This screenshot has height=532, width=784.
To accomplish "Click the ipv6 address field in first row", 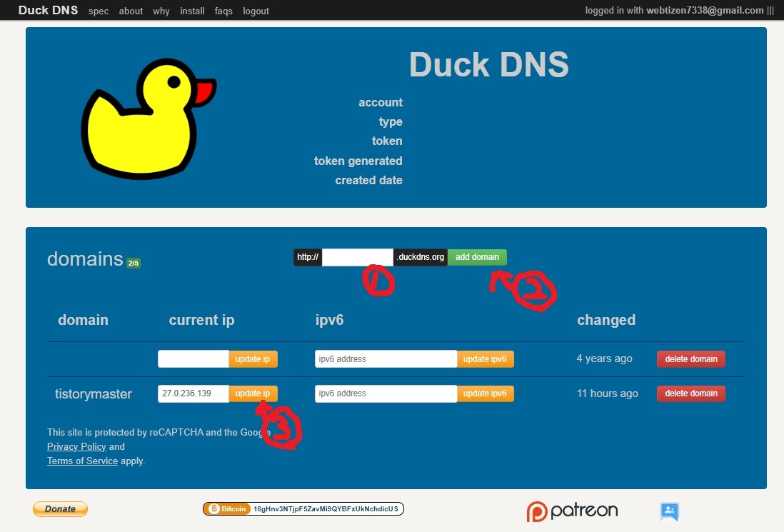I will 386,359.
